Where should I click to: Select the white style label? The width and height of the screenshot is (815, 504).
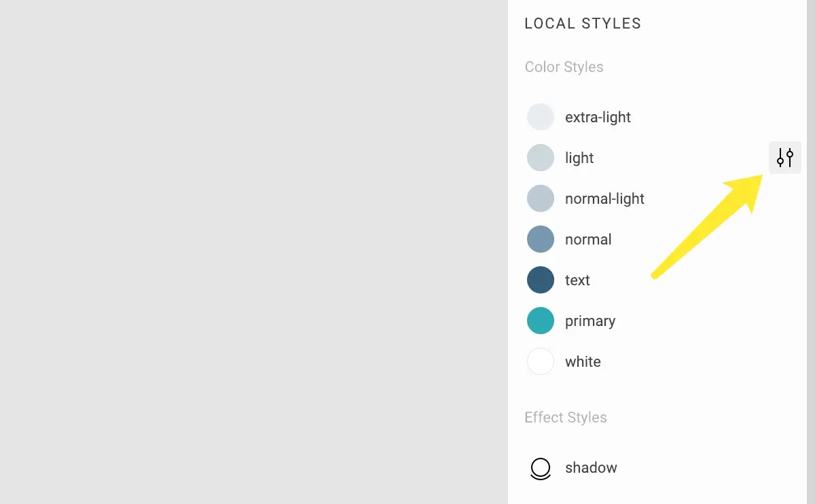[x=583, y=362]
